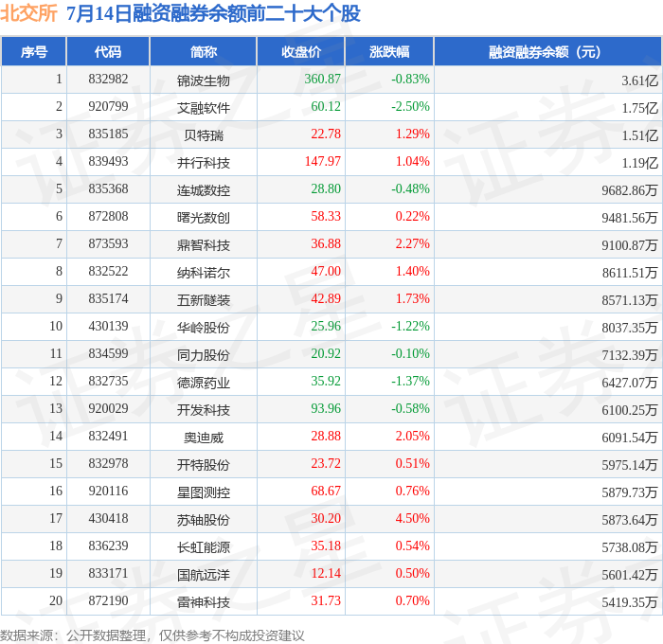This screenshot has width=663, height=644.
Task: Click the change value 2.27%
Action: (412, 244)
